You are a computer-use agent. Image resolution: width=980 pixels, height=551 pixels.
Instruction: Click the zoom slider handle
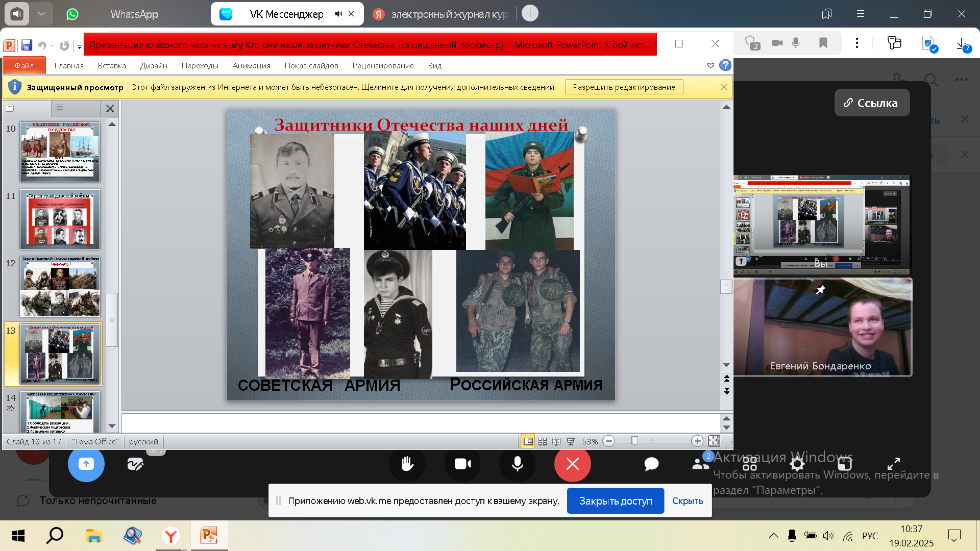(x=634, y=441)
